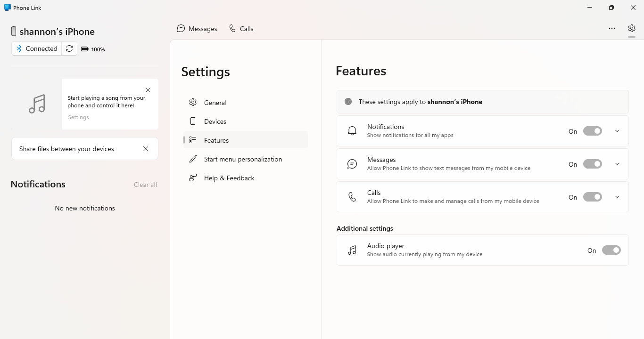Dismiss the Share files between devices card
Image resolution: width=644 pixels, height=339 pixels.
coord(146,149)
